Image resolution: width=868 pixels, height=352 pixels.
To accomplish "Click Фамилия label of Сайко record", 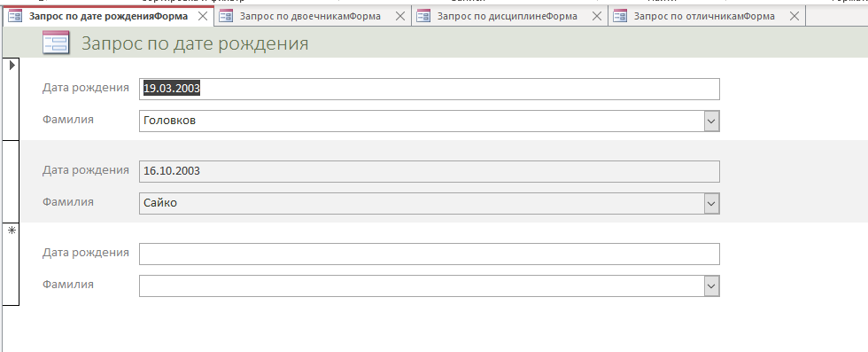I will pos(68,202).
